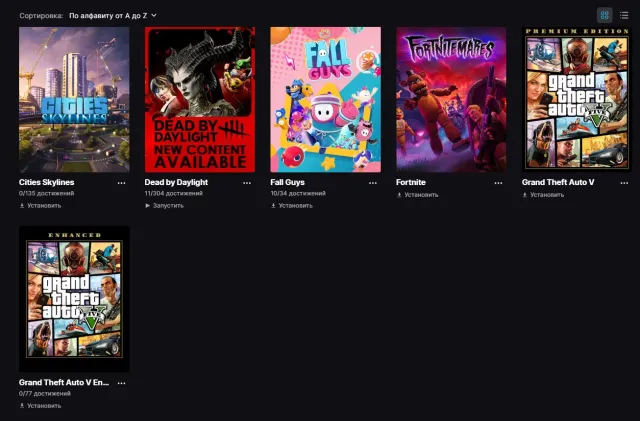Install GTA V Enhanced via Установить
Image resolution: width=640 pixels, height=421 pixels.
click(x=40, y=405)
